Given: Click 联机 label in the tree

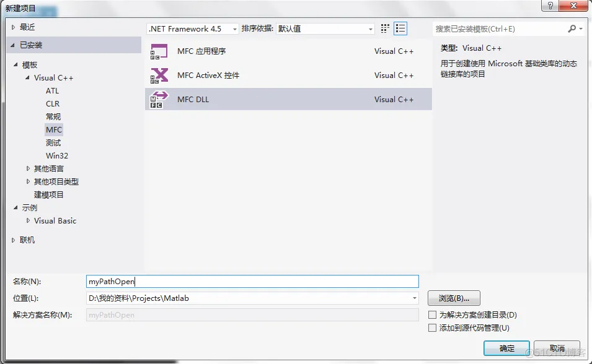Looking at the screenshot, I should (x=27, y=240).
